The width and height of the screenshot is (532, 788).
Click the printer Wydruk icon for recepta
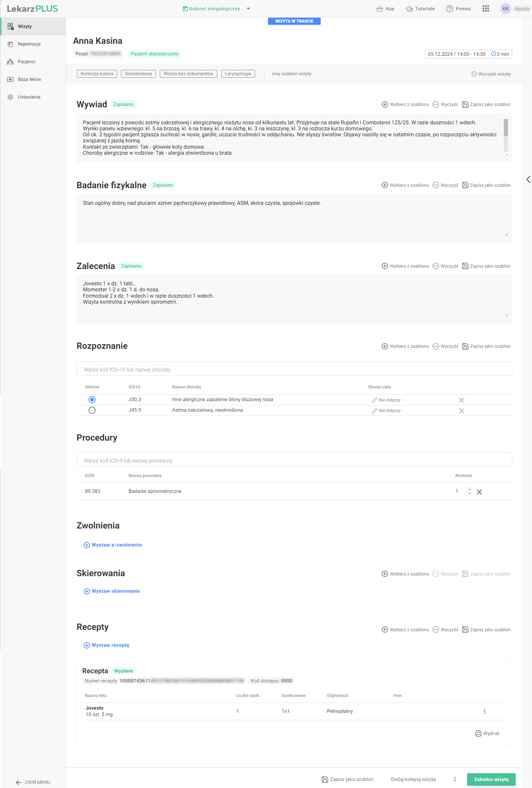coord(478,733)
